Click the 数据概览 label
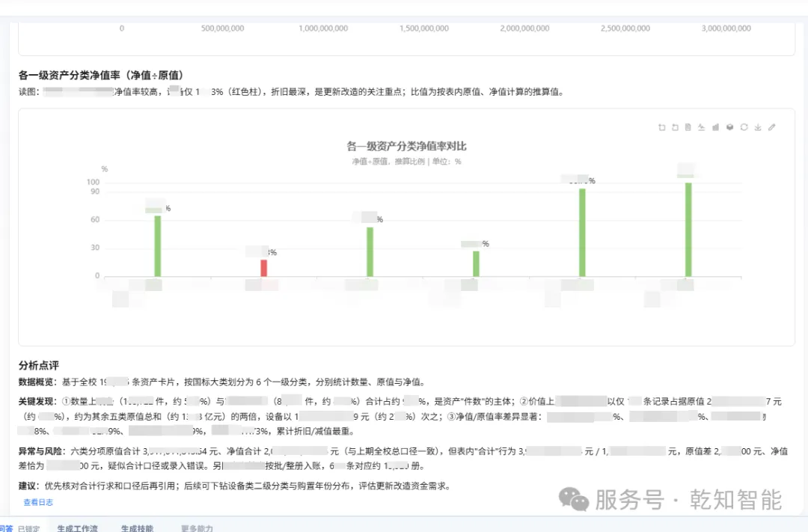The height and width of the screenshot is (532, 808). click(36, 382)
